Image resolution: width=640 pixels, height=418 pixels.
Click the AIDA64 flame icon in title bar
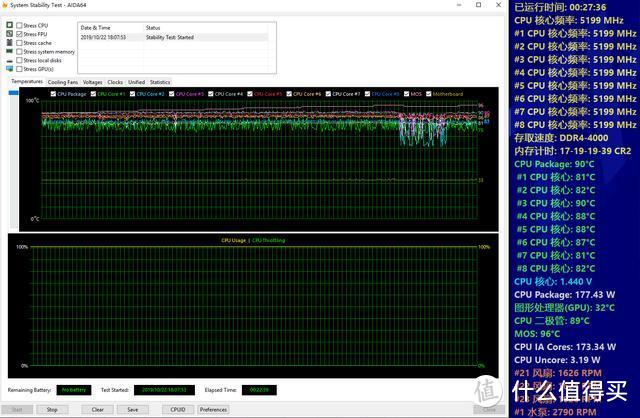4,5
